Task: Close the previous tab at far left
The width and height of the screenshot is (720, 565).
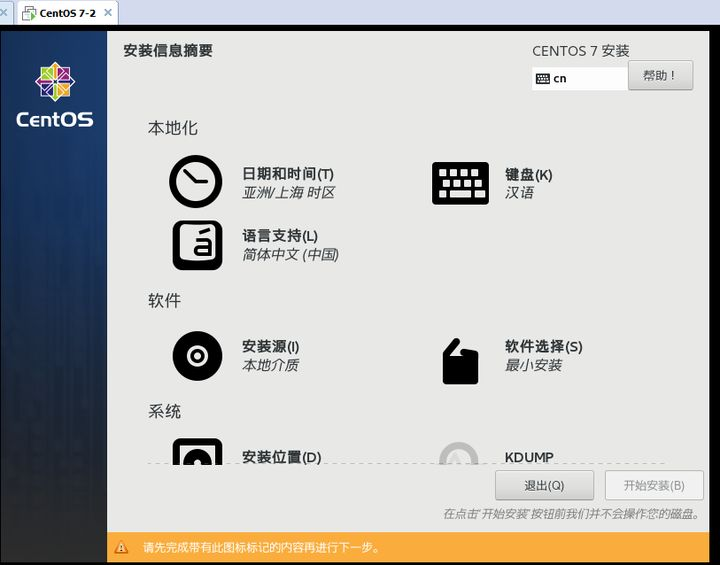Action: tap(3, 13)
